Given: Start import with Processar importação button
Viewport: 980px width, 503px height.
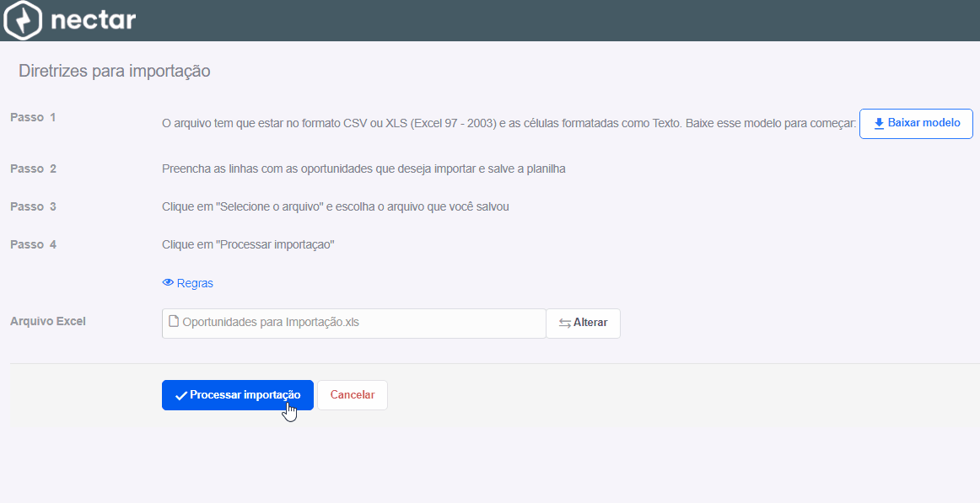Looking at the screenshot, I should coord(238,395).
